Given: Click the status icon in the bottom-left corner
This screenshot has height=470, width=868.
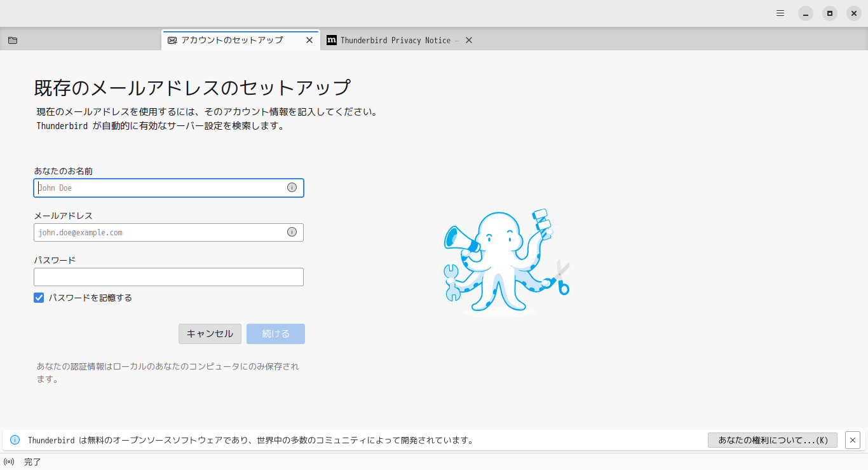Looking at the screenshot, I should [10, 462].
